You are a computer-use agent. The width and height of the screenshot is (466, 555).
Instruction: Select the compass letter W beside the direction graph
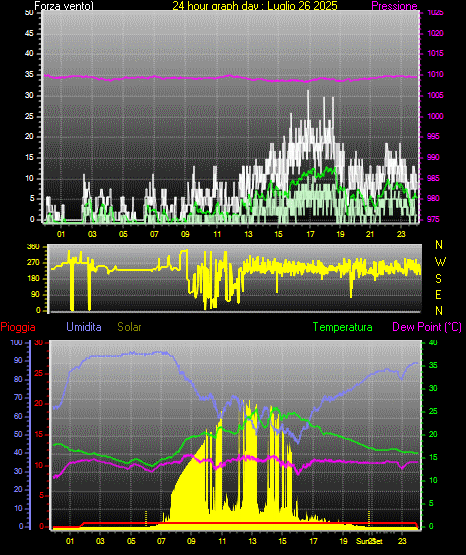click(x=440, y=262)
